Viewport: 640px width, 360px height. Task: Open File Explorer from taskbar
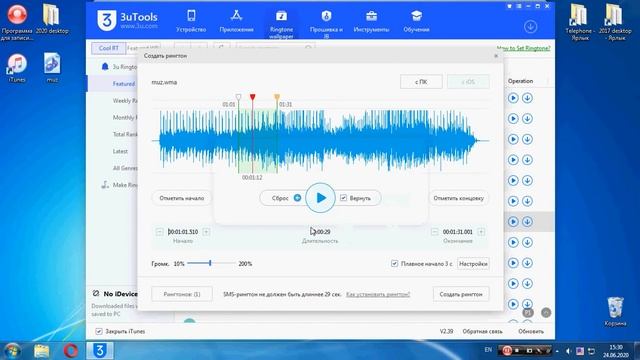coord(41,351)
